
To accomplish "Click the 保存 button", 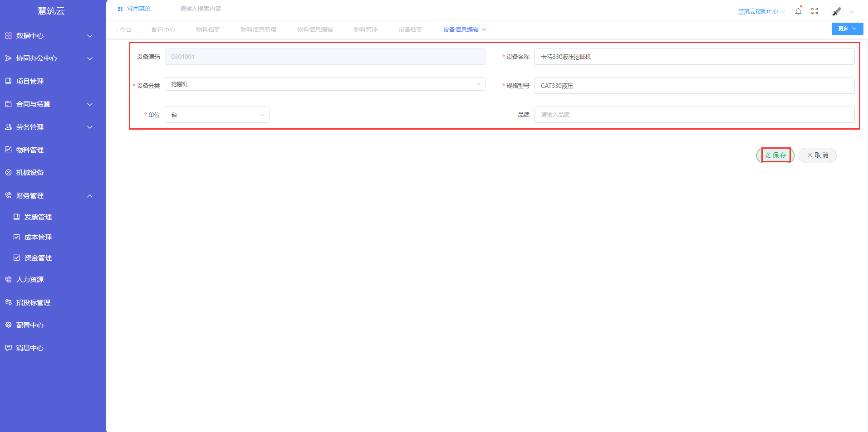I will click(775, 155).
